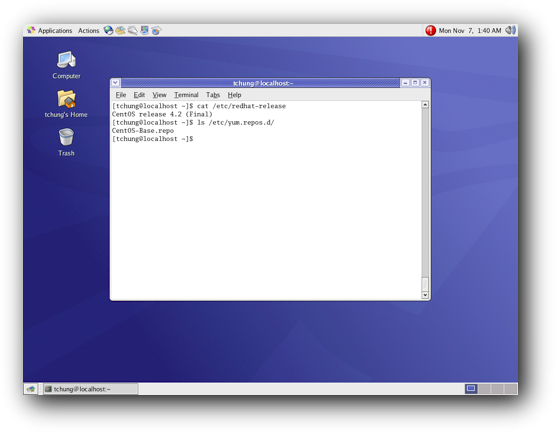
Task: Select tchung@localhost taskbar window button
Action: click(91, 389)
